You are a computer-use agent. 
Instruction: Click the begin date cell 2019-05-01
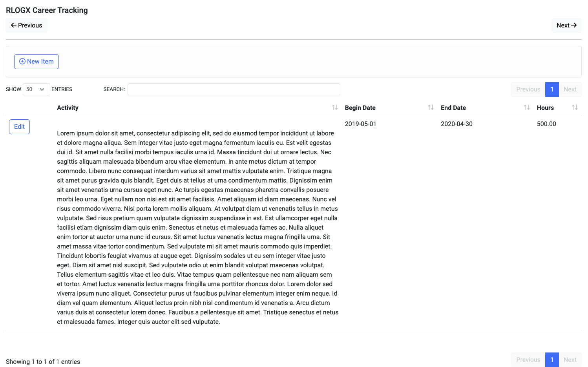[x=360, y=124]
